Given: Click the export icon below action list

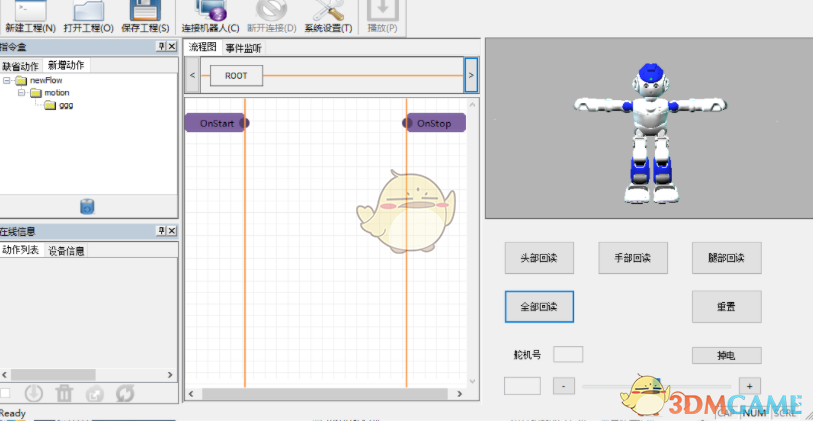Looking at the screenshot, I should tap(95, 394).
